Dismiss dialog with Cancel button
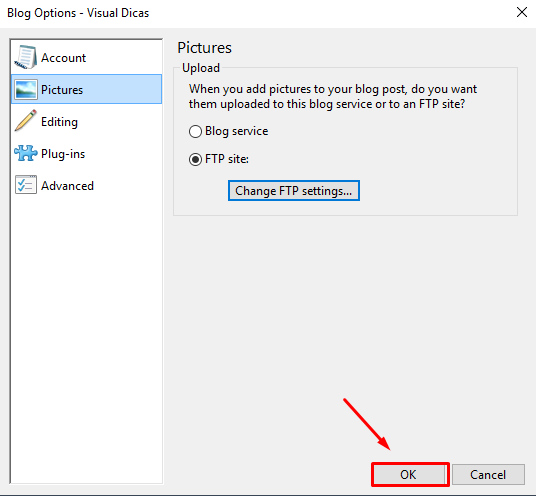The height and width of the screenshot is (496, 536). coord(488,474)
